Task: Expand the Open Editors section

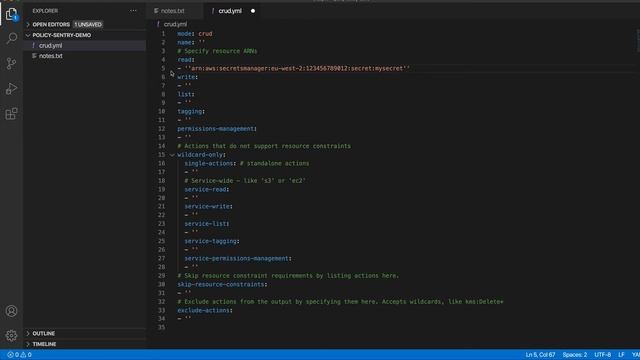Action: [x=28, y=24]
